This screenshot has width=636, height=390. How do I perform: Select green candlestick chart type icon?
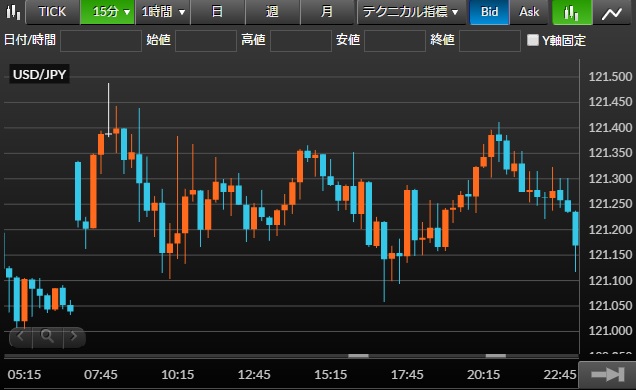(572, 12)
